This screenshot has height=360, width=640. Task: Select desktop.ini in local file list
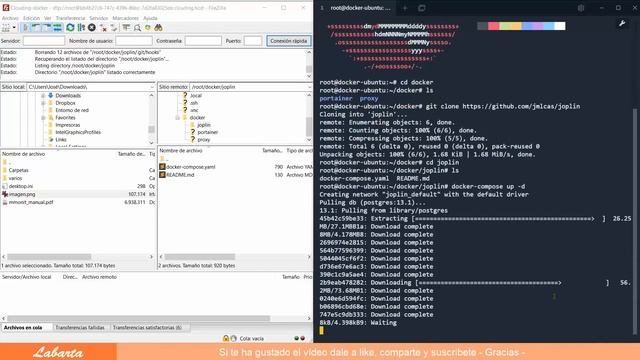click(20, 186)
